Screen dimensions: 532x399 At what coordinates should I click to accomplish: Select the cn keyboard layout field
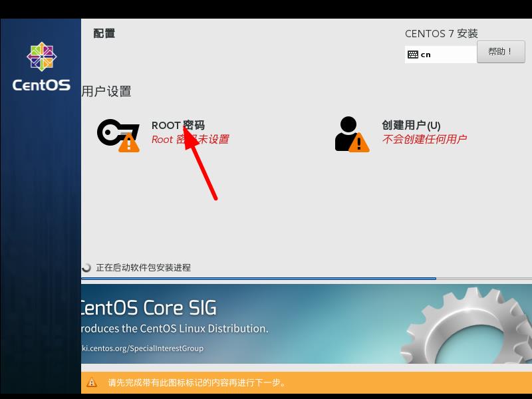click(441, 55)
